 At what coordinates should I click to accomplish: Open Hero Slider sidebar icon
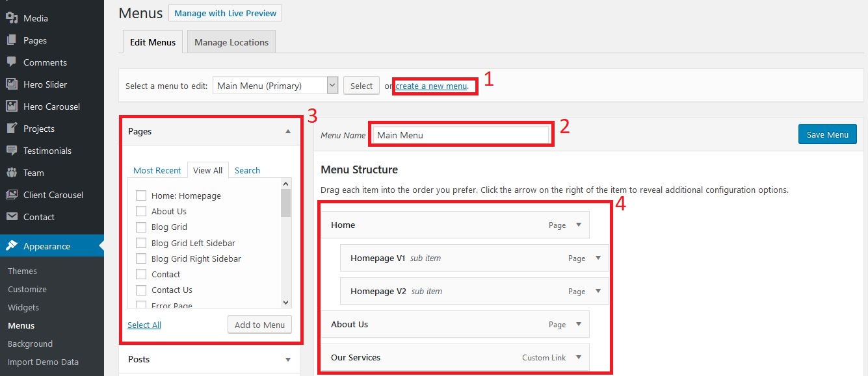coord(12,84)
